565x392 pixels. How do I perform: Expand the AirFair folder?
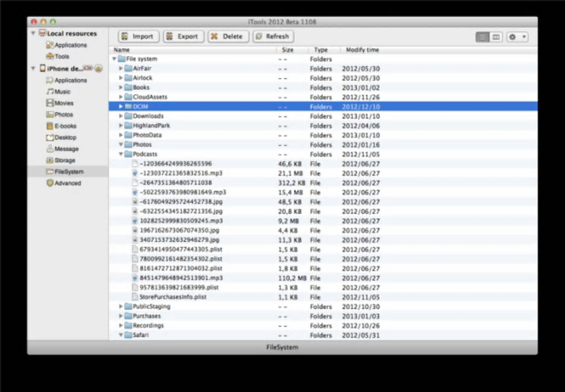pos(121,68)
